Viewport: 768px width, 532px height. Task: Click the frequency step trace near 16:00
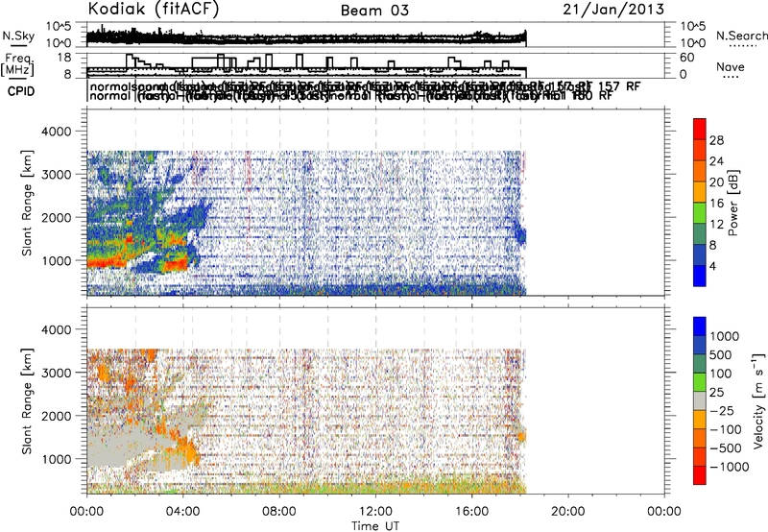454,62
